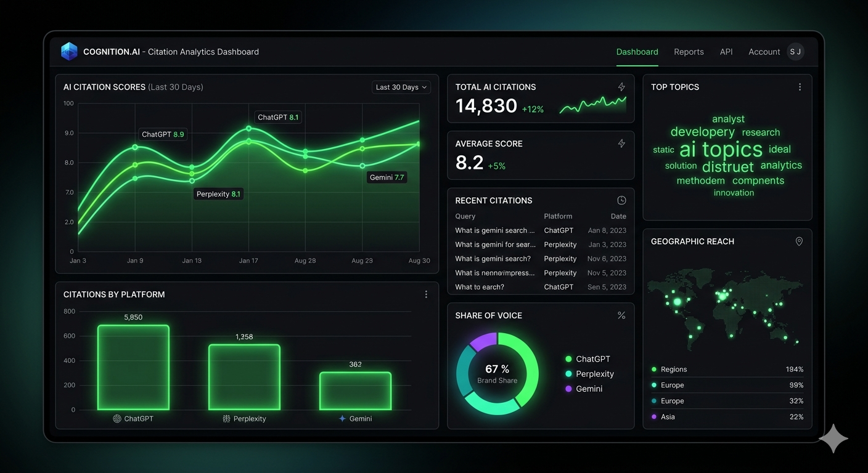This screenshot has height=473, width=868.
Task: Click the SJ user avatar
Action: coord(796,52)
